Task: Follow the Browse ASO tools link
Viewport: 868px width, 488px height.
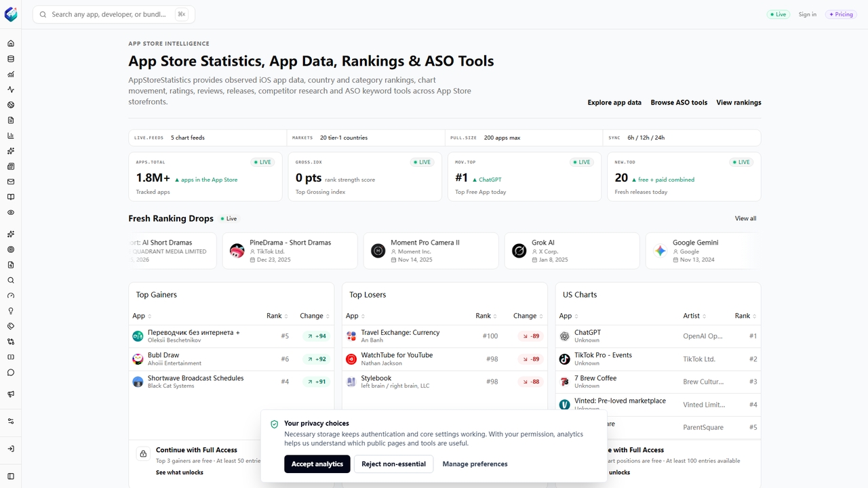Action: pos(679,102)
